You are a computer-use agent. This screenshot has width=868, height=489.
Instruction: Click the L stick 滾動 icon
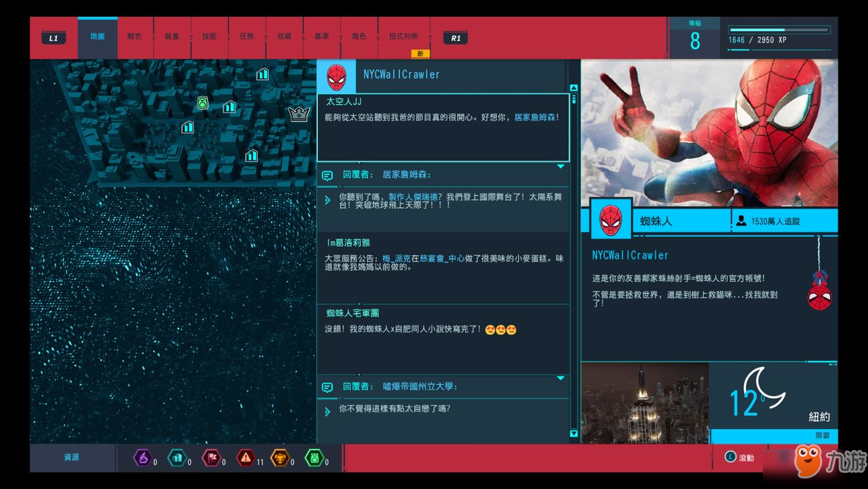tap(730, 457)
